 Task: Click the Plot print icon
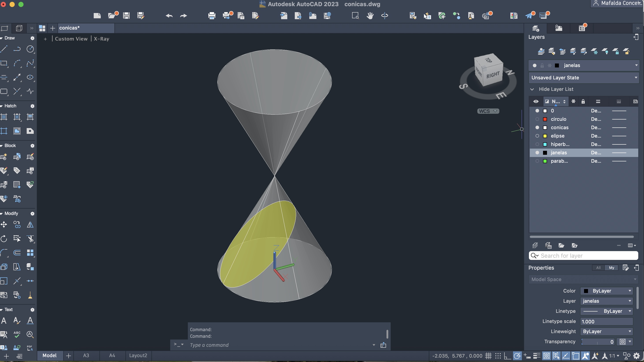211,16
